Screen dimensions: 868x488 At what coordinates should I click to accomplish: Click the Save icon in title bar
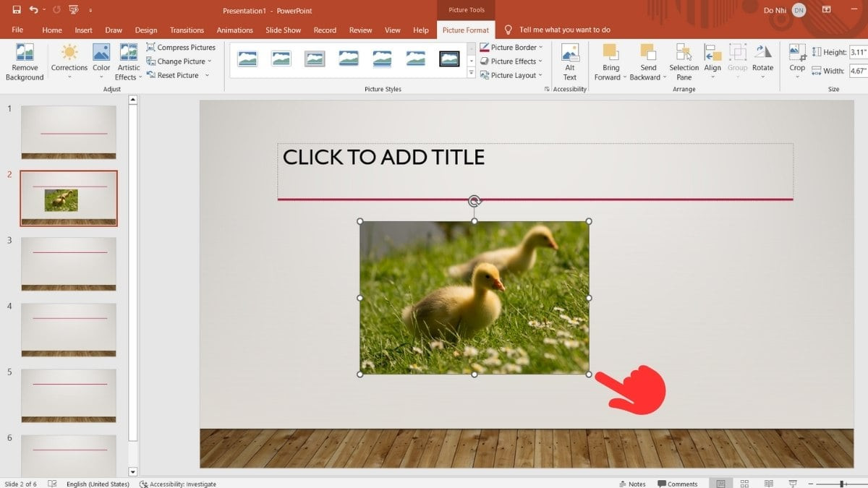point(17,10)
